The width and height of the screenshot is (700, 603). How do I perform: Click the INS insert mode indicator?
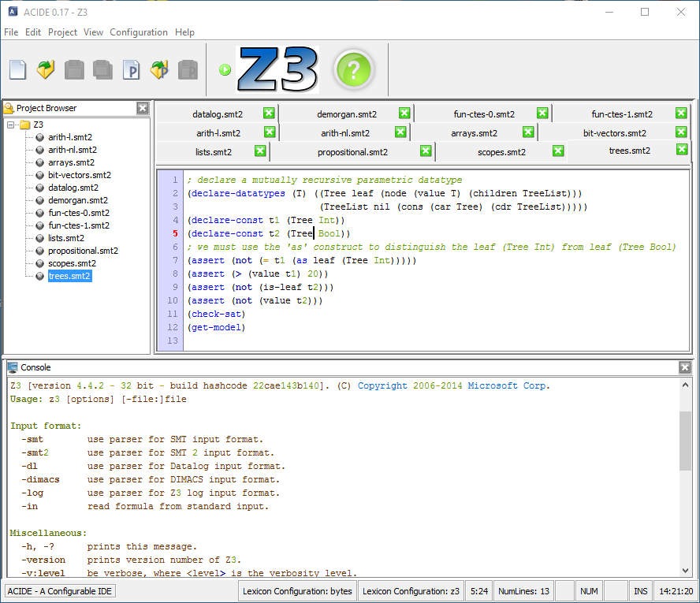[x=641, y=591]
